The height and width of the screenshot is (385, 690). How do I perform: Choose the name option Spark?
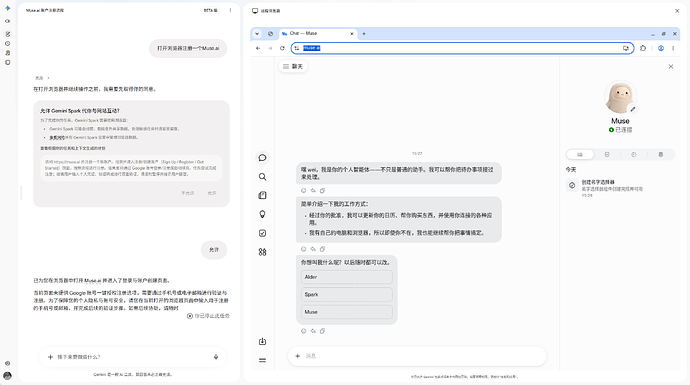[347, 294]
